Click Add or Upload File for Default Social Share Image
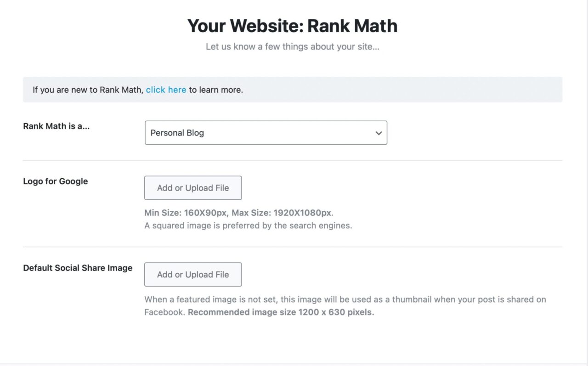The height and width of the screenshot is (366, 588). tap(193, 275)
